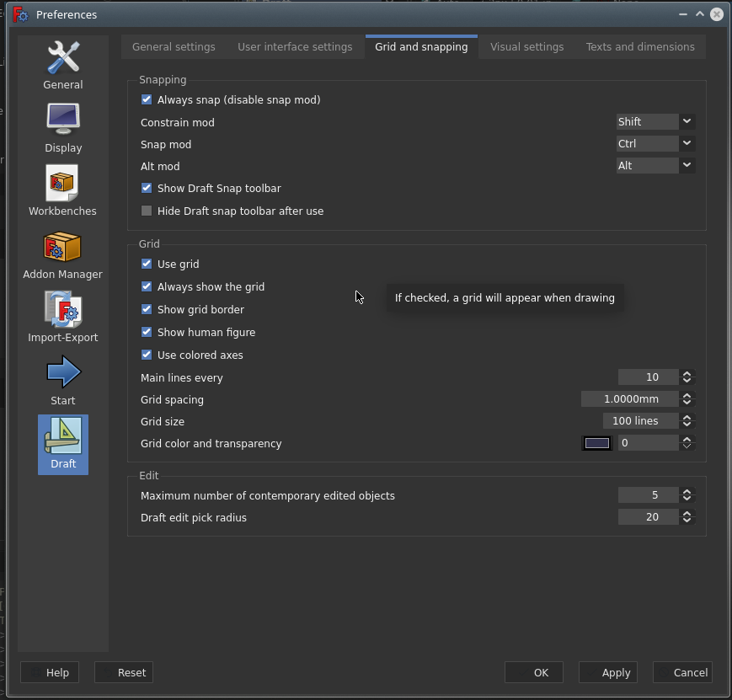Click the Draft preferences icon
The height and width of the screenshot is (700, 732).
click(x=62, y=444)
